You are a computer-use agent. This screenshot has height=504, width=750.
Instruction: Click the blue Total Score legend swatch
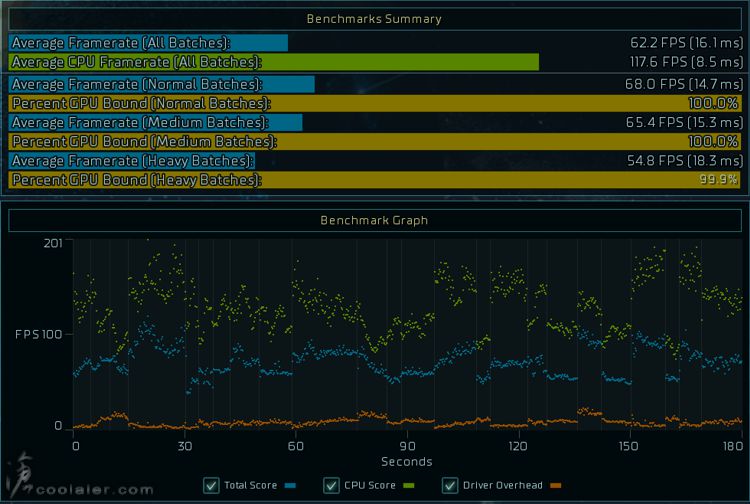pos(290,485)
